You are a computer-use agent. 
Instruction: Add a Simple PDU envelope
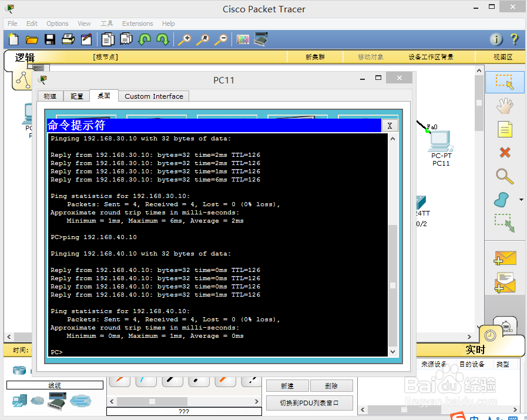[505, 258]
